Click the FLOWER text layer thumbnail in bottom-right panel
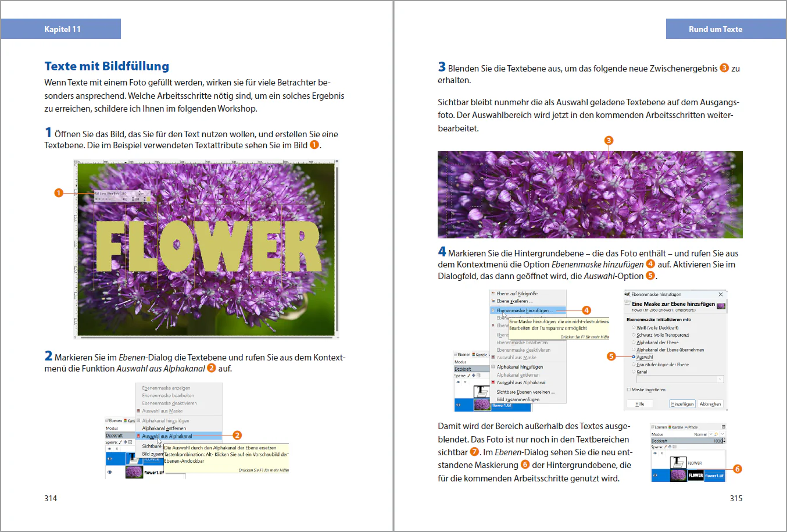This screenshot has height=532, width=787. tap(678, 463)
